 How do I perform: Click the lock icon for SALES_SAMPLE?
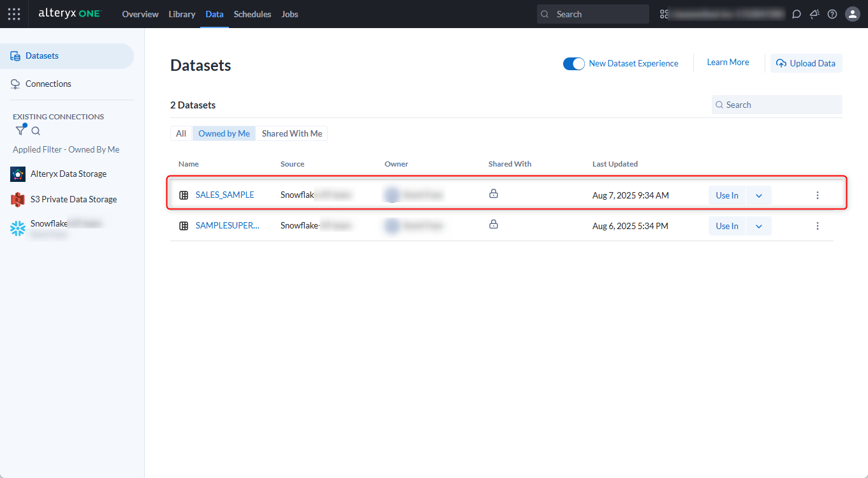[x=494, y=193]
